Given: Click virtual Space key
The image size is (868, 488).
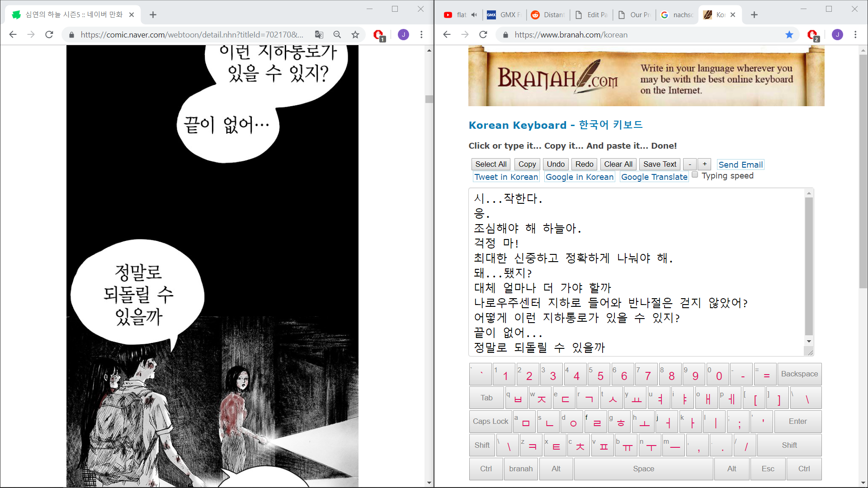Looking at the screenshot, I should click(643, 469).
